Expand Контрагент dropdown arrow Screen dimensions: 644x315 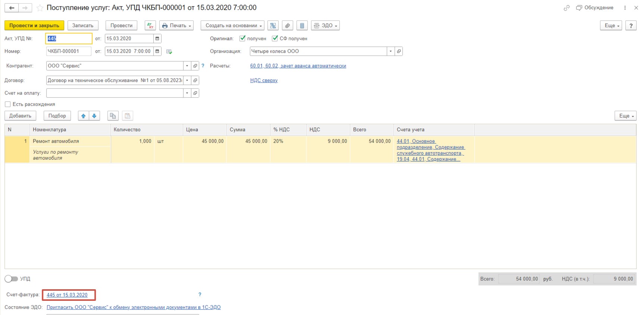click(187, 66)
